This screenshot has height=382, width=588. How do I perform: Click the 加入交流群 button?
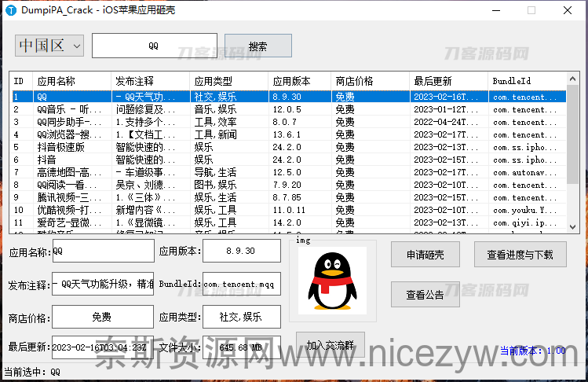pos(331,344)
